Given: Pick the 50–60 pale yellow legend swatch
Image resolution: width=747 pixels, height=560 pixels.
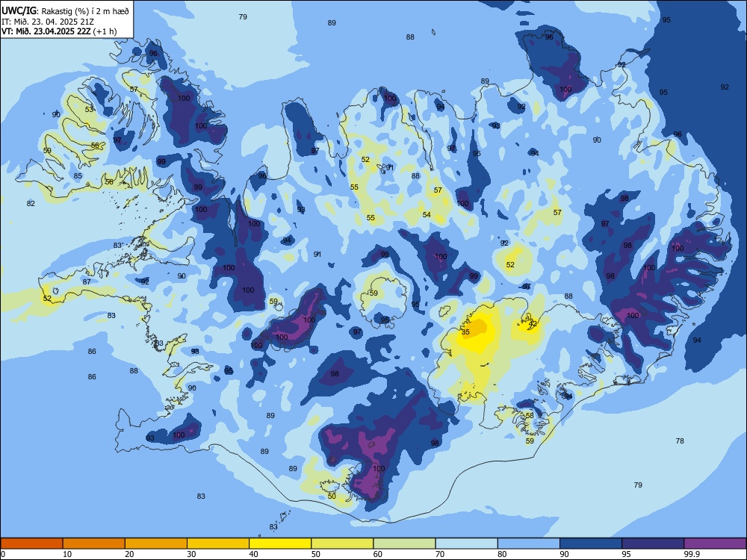Looking at the screenshot, I should click(342, 544).
